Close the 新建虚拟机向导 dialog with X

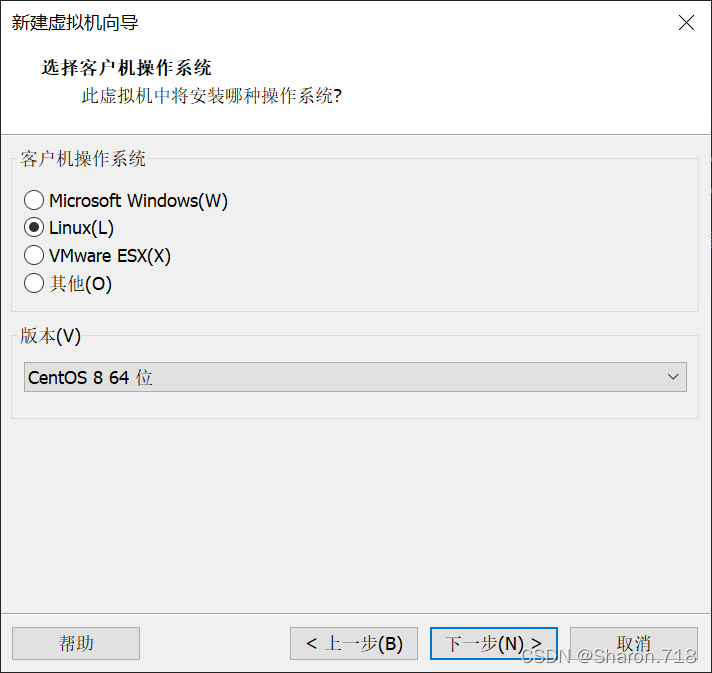point(686,22)
